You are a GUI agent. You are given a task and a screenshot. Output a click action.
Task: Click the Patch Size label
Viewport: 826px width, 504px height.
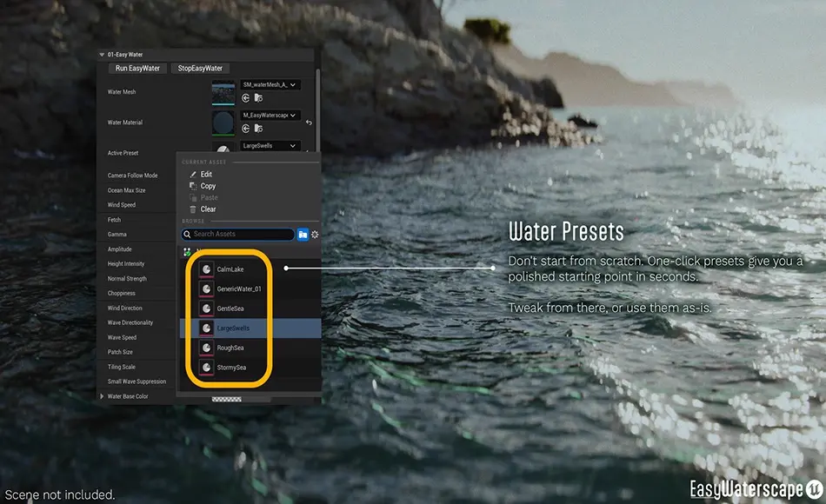pos(120,352)
